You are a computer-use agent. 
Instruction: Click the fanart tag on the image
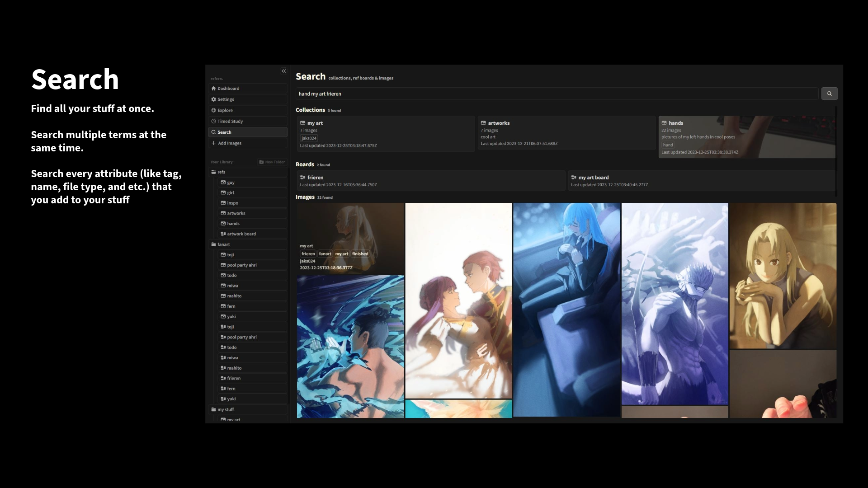[325, 254]
